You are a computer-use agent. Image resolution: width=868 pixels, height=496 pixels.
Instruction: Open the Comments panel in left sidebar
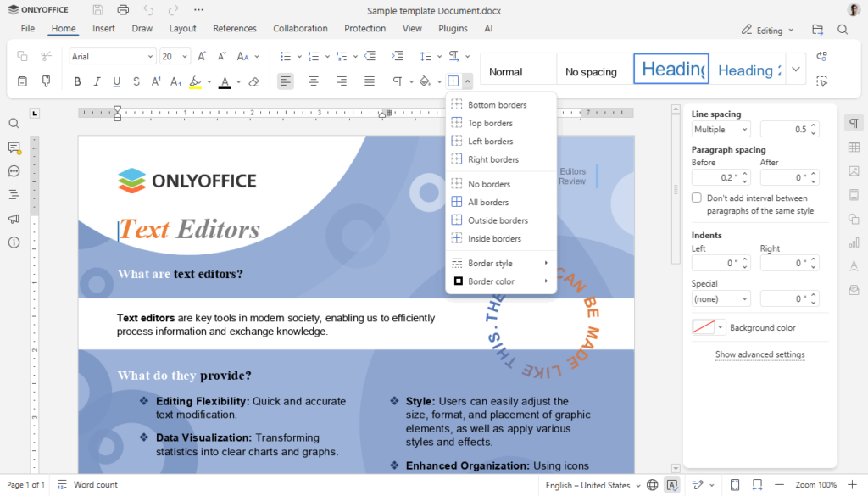[13, 147]
